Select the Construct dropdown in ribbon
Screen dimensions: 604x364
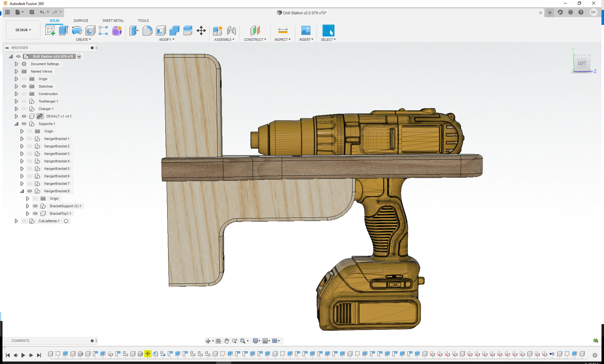tap(255, 40)
